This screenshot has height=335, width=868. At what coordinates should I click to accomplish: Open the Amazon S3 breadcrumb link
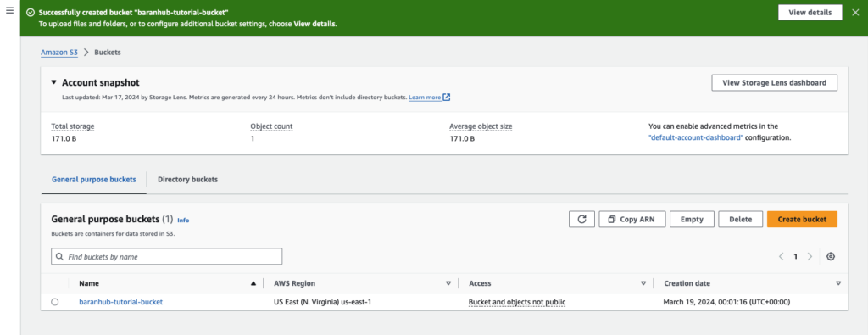59,52
